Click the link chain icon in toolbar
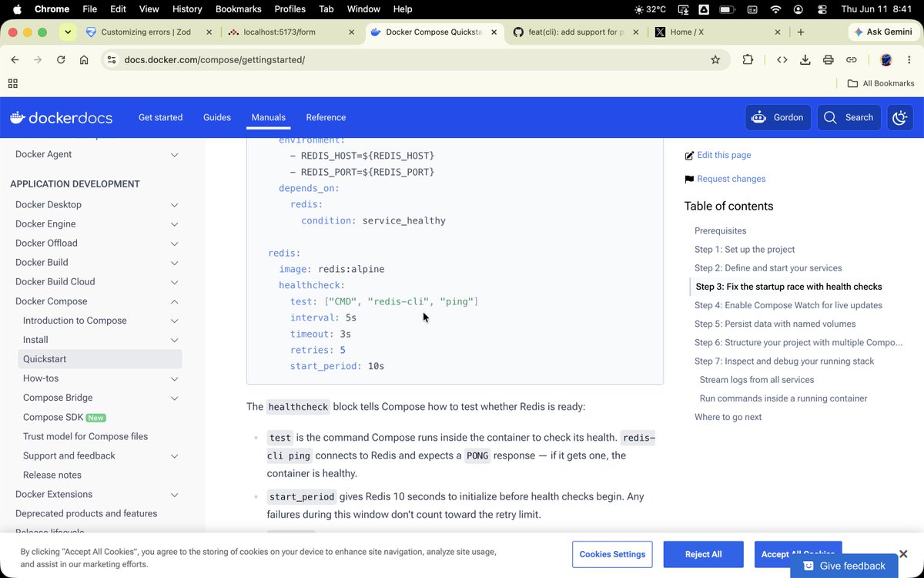The height and width of the screenshot is (578, 924). click(852, 59)
